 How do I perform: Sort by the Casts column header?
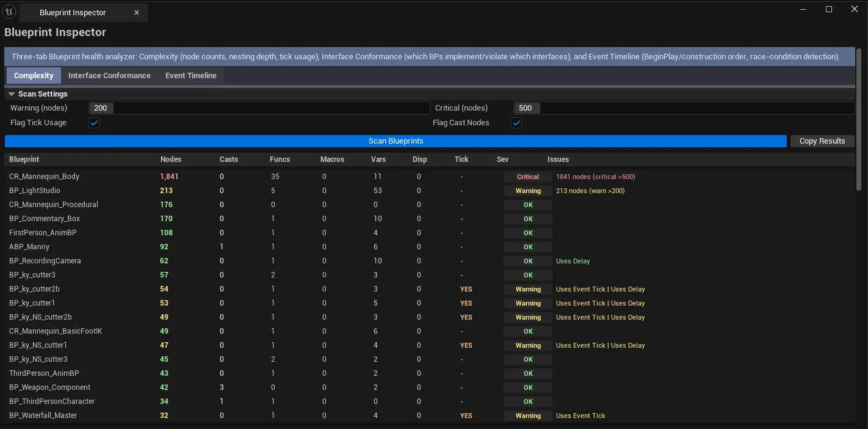tap(229, 159)
